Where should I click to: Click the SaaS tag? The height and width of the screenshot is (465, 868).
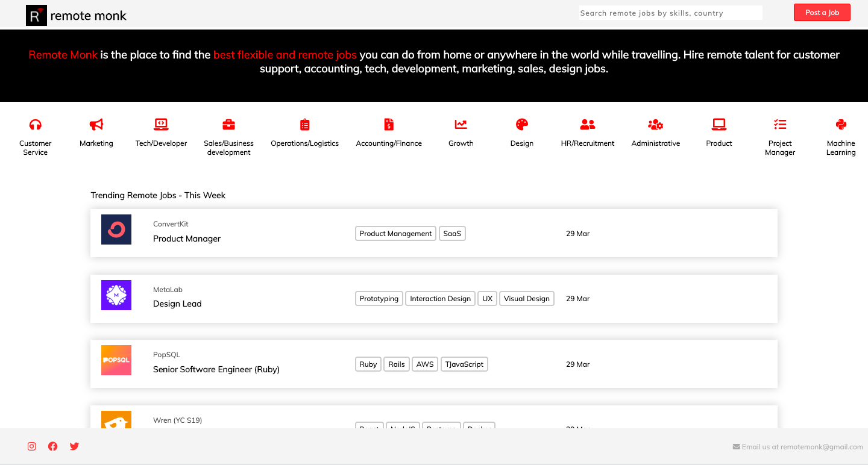pos(452,234)
